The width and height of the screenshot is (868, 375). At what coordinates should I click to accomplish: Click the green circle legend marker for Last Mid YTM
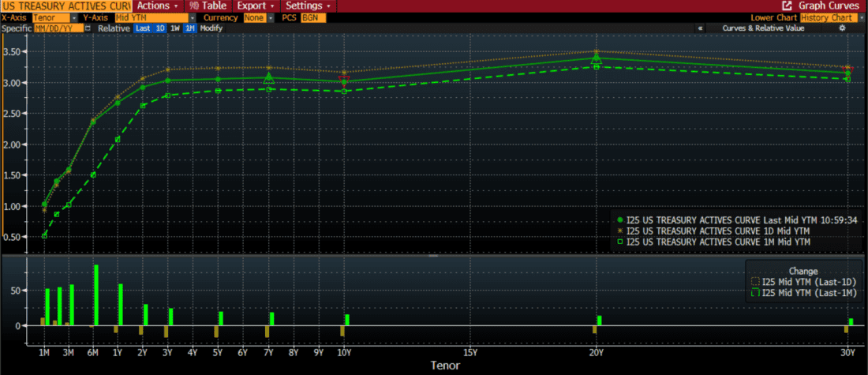click(x=620, y=220)
